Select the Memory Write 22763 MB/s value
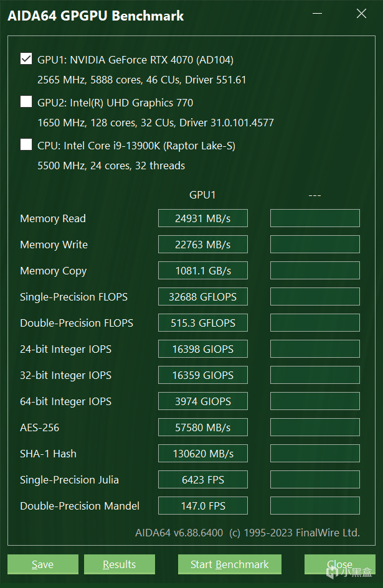 (x=202, y=245)
